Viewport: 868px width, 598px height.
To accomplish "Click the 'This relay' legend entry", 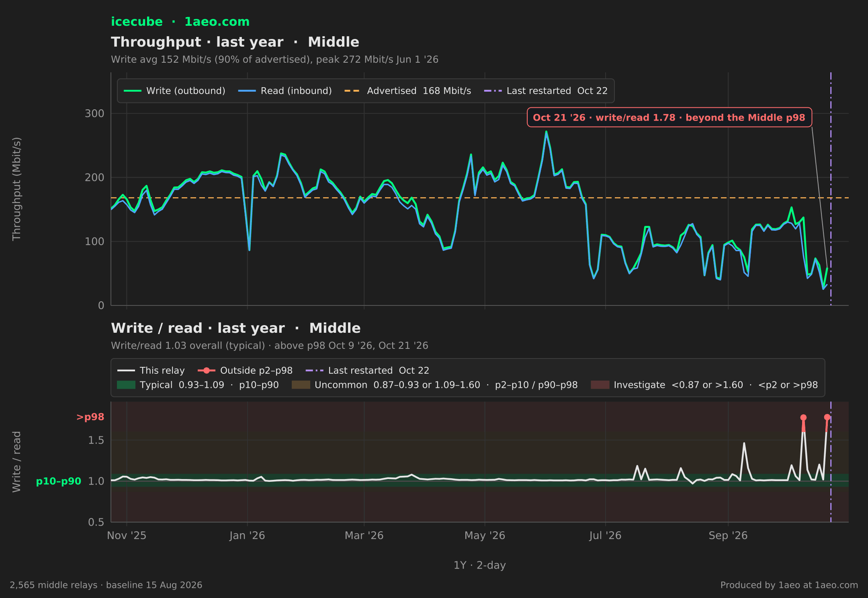I will (x=151, y=371).
